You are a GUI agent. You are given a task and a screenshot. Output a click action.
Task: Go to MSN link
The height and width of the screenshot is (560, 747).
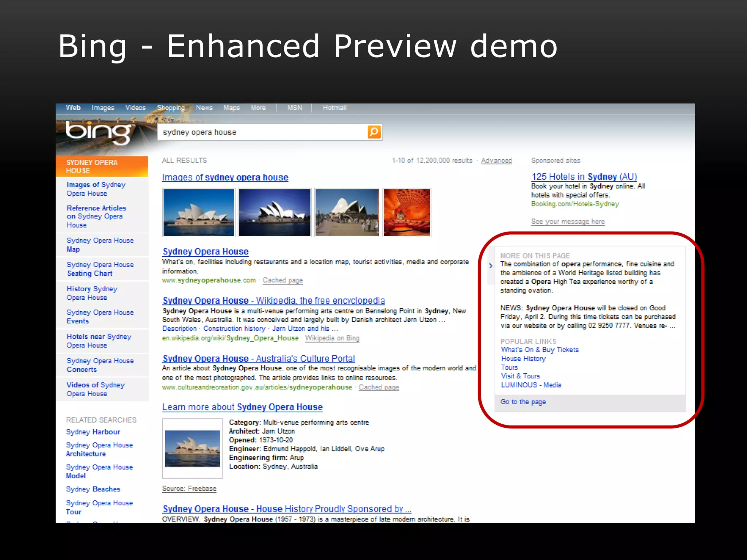point(295,108)
